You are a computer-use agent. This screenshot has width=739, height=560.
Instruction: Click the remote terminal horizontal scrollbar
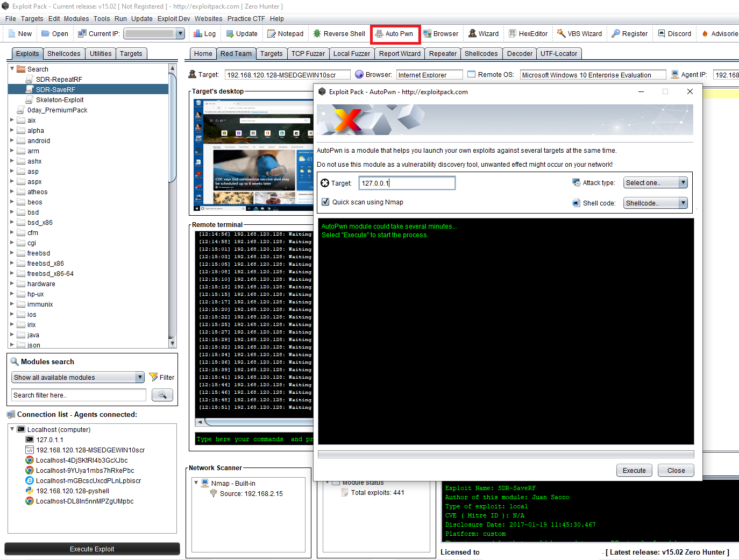[253, 422]
